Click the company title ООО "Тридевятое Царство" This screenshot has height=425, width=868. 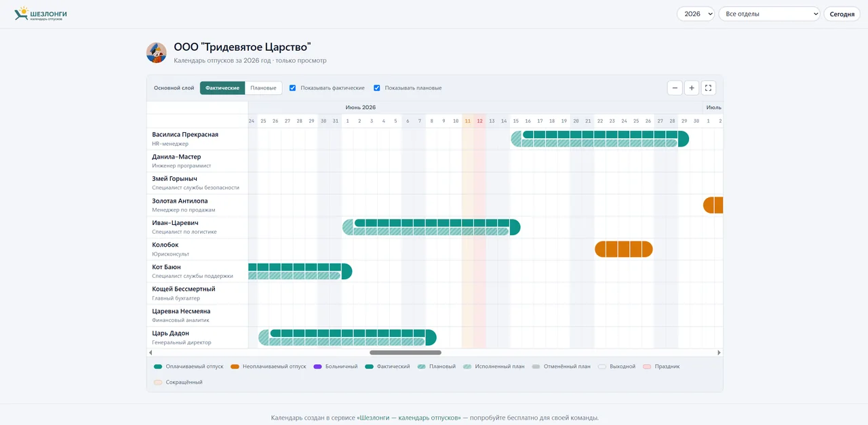pyautogui.click(x=242, y=47)
